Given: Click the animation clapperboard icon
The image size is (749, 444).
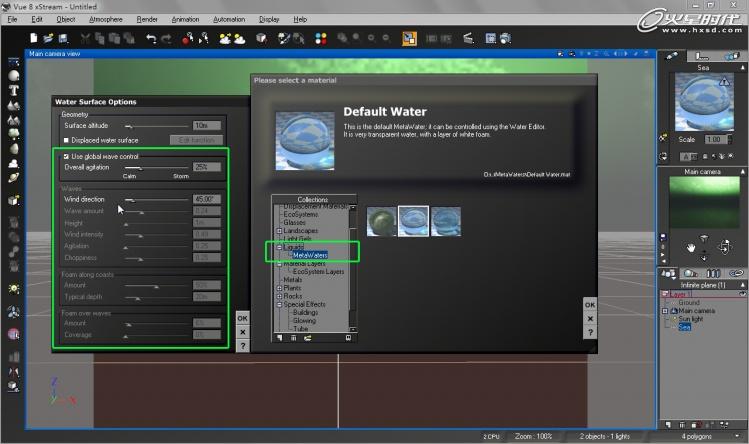Looking at the screenshot, I should (468, 38).
